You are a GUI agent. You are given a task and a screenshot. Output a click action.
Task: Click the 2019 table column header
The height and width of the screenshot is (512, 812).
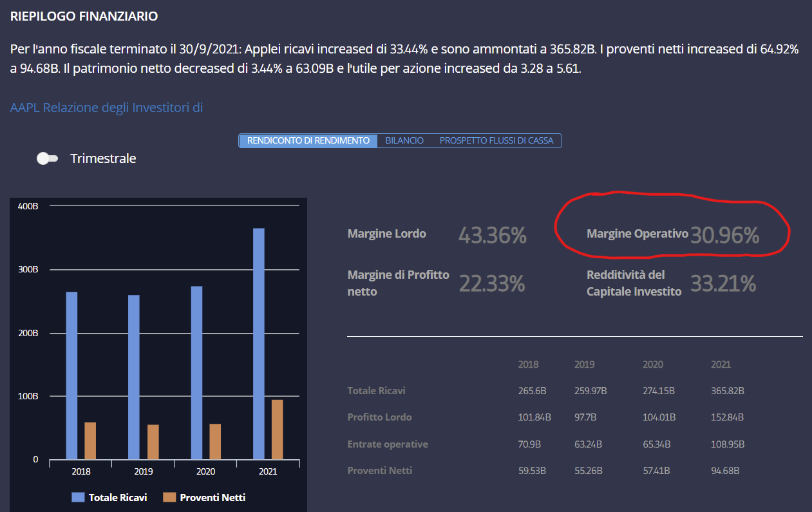pos(585,365)
